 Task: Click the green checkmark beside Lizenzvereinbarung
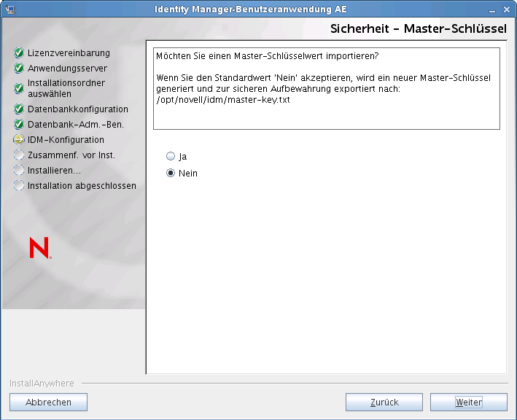click(x=19, y=52)
